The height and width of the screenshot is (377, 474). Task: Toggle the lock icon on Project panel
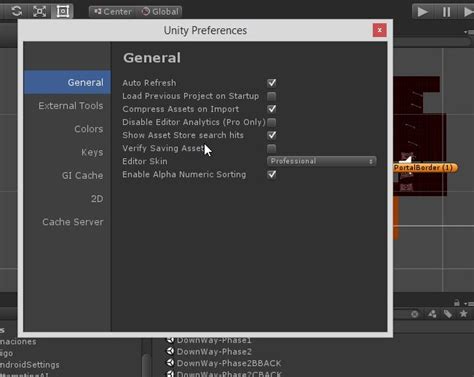pos(457,303)
